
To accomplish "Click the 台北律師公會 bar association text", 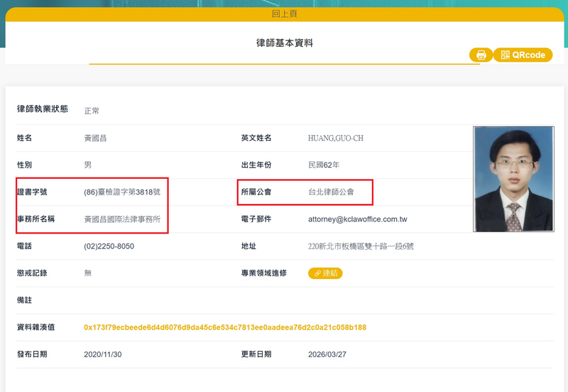I will click(x=331, y=192).
